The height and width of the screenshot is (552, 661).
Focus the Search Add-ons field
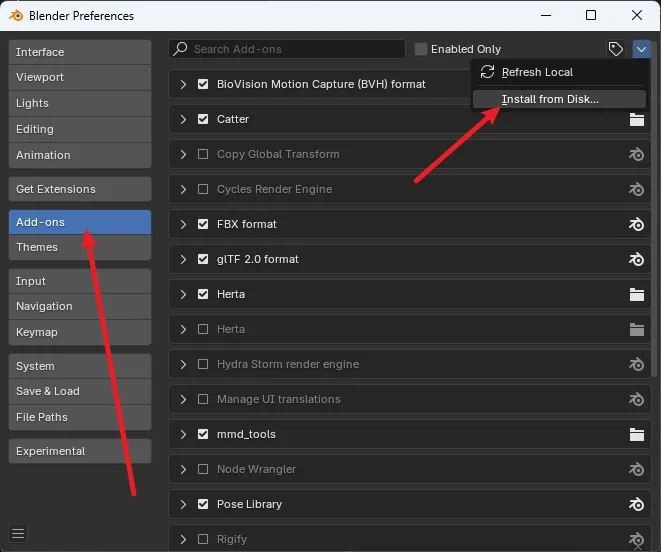coord(287,49)
